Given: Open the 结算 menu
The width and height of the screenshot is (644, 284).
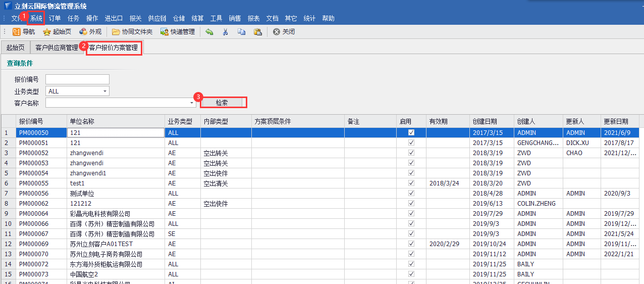Looking at the screenshot, I should [198, 18].
